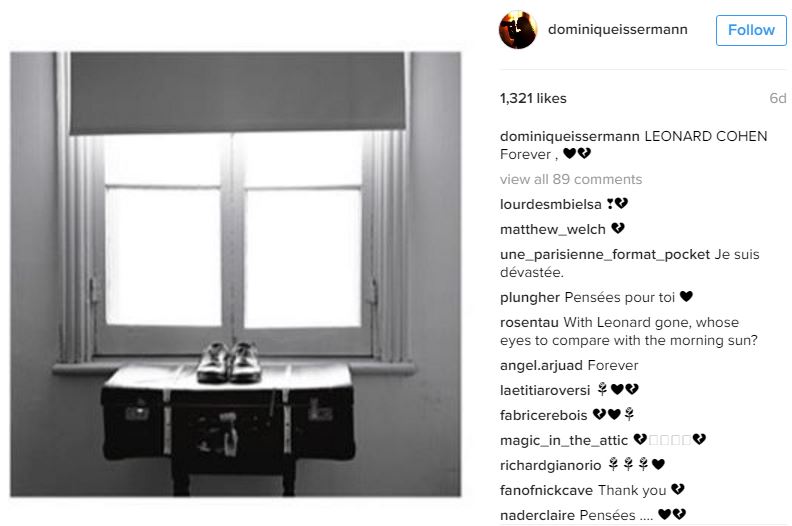This screenshot has width=792, height=526.
Task: Visit fanofnickcave's profile
Action: tap(547, 490)
